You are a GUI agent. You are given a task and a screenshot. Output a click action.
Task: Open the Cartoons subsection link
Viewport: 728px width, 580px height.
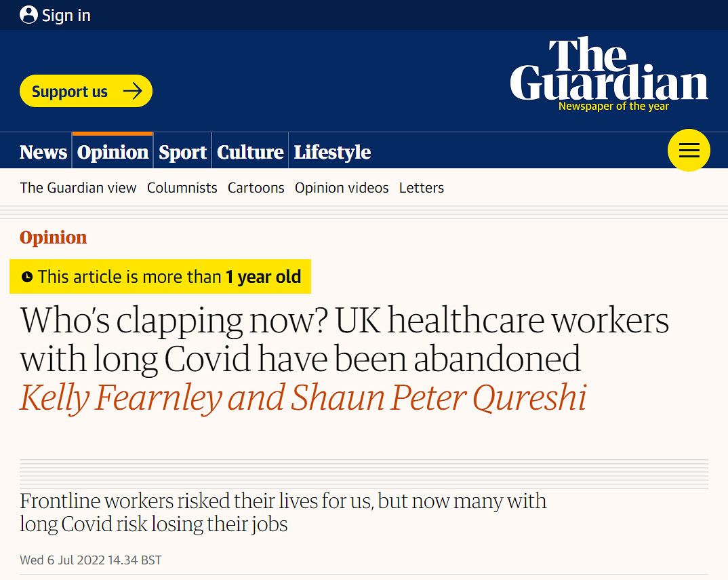[x=256, y=188]
